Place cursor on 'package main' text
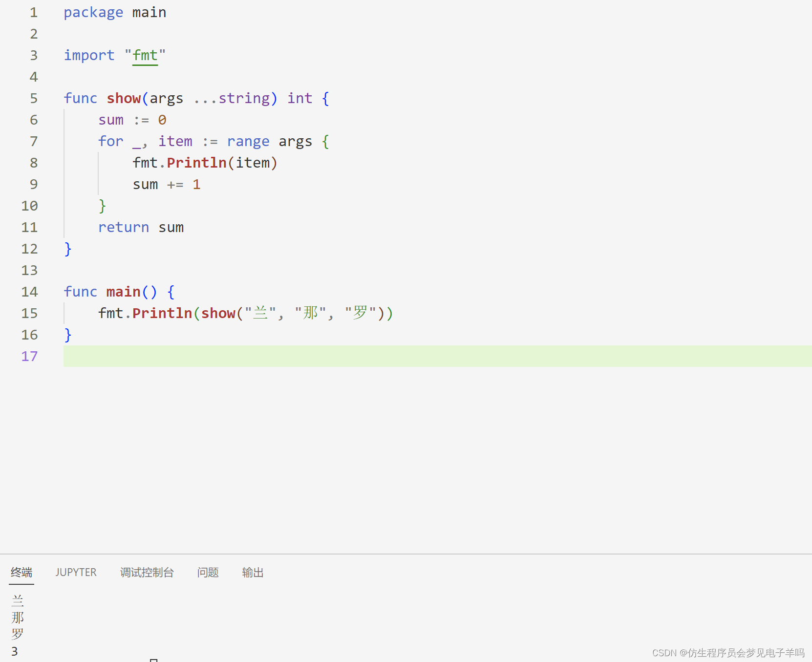The width and height of the screenshot is (812, 662). 115,12
